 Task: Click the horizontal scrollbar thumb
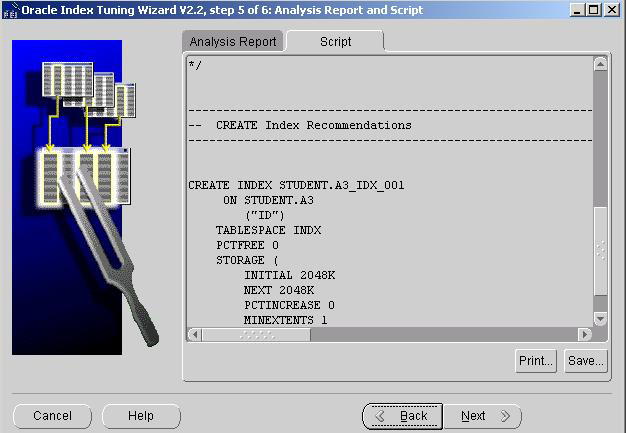256,334
